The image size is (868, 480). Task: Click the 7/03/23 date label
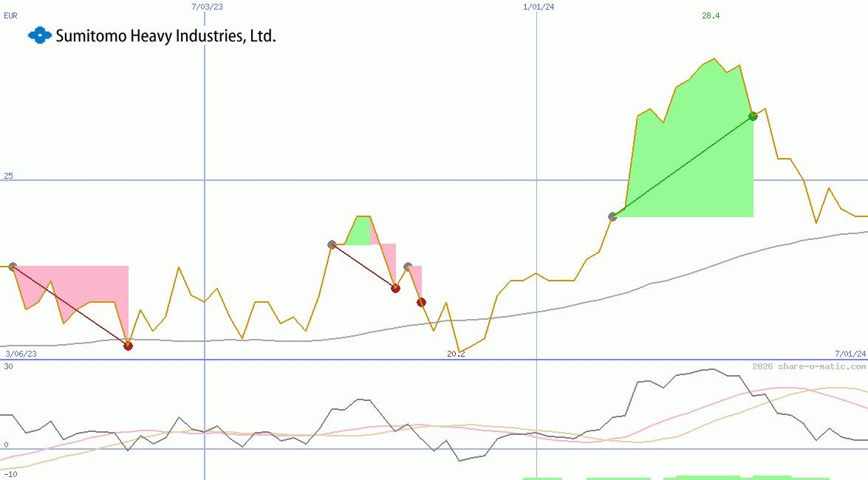point(208,6)
